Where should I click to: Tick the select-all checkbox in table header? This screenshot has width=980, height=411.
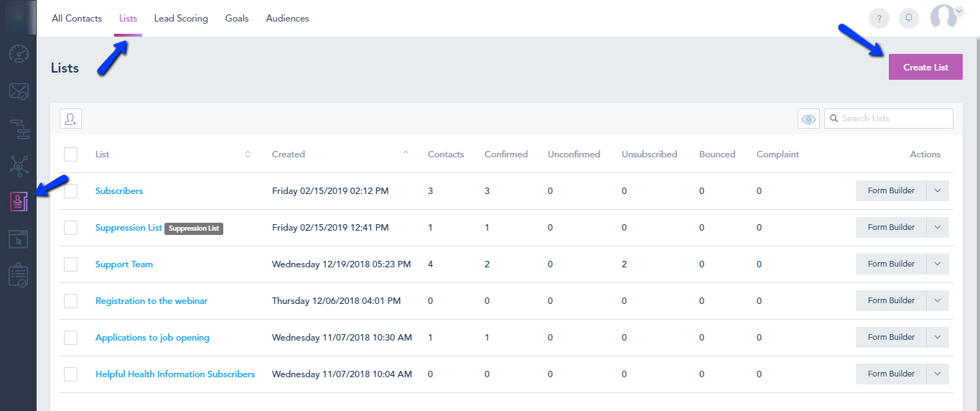coord(70,154)
